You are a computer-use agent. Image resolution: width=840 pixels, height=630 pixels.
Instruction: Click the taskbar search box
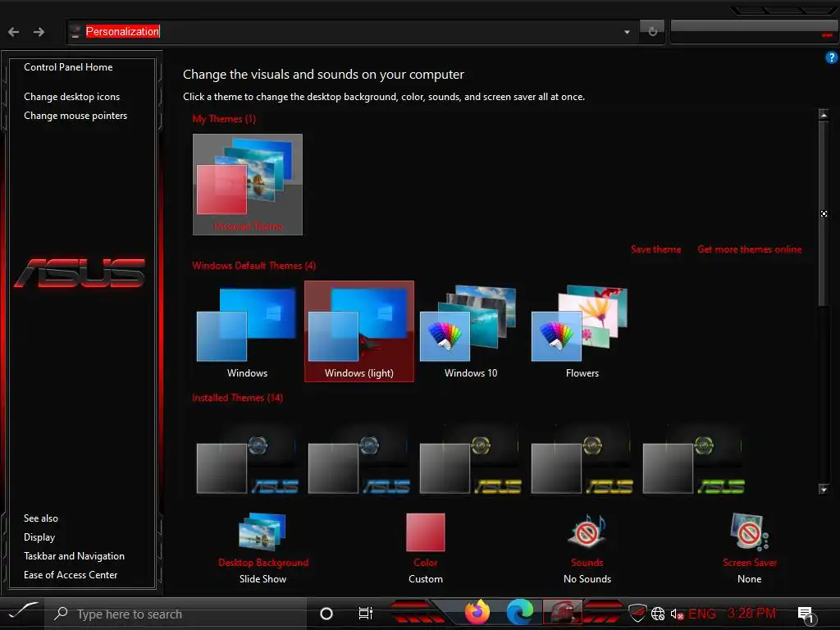click(177, 614)
